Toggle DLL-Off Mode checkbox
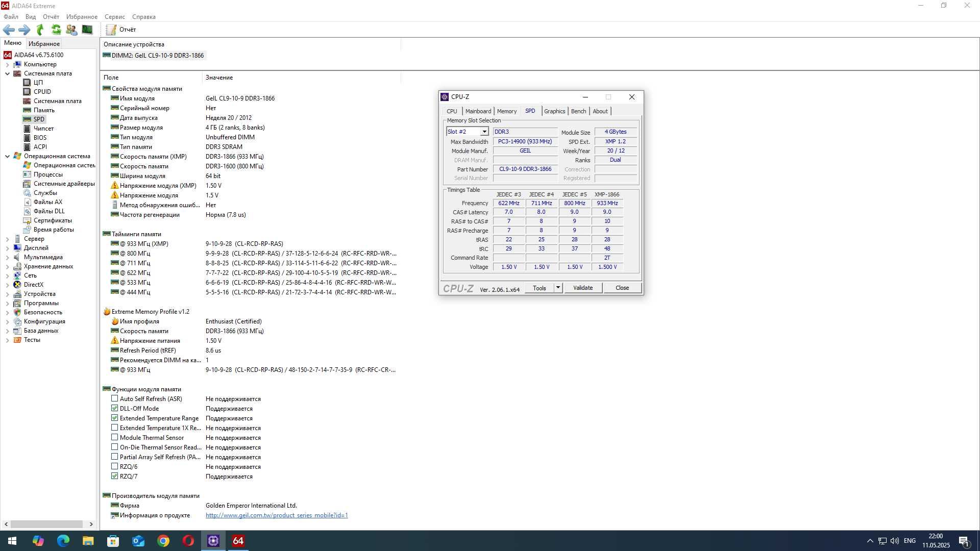Screen dimensions: 980x551 point(114,408)
